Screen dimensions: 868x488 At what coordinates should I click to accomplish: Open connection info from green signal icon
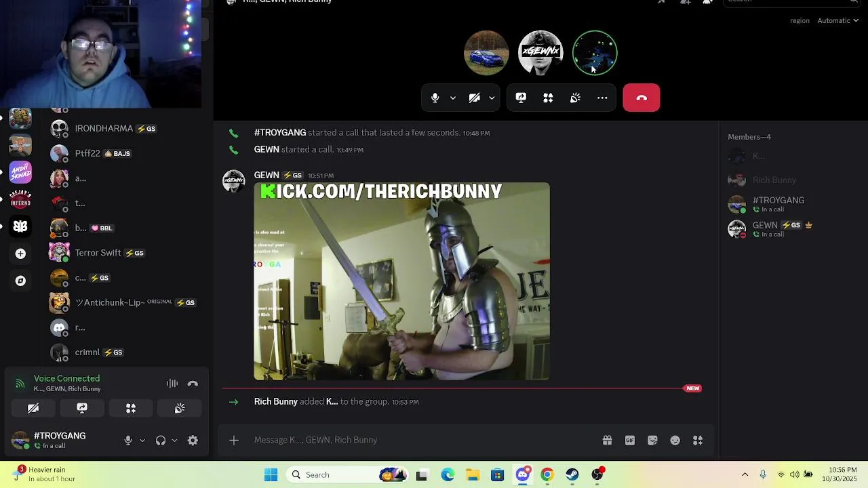click(20, 384)
